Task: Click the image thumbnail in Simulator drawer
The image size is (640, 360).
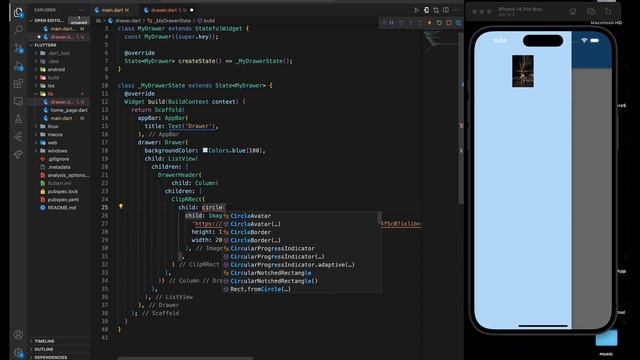Action: [523, 71]
